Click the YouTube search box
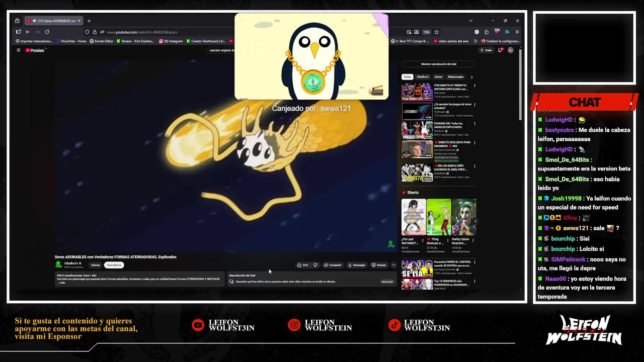 [221, 50]
